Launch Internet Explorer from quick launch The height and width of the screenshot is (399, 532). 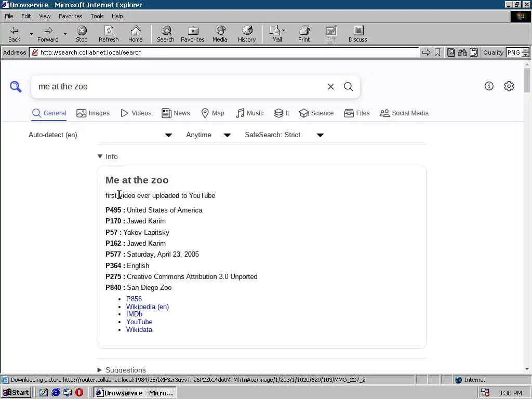[x=56, y=393]
